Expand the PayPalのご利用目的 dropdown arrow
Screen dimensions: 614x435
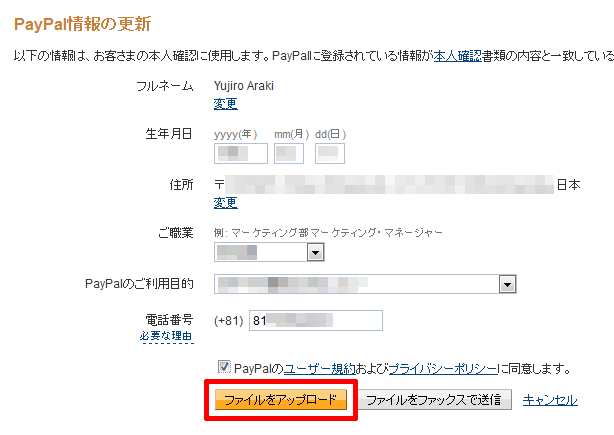click(x=507, y=284)
